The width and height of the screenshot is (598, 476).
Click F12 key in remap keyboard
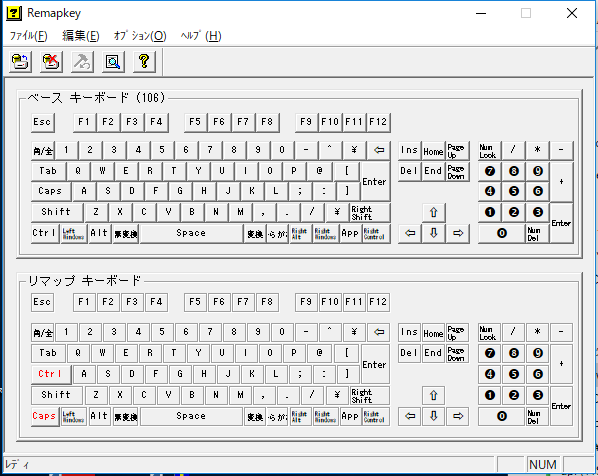pos(378,302)
